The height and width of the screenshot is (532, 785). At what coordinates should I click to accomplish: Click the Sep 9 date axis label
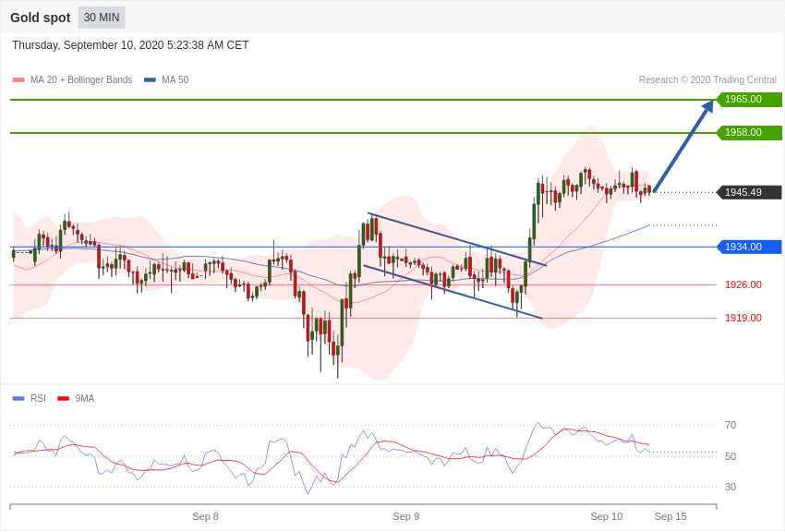406,516
